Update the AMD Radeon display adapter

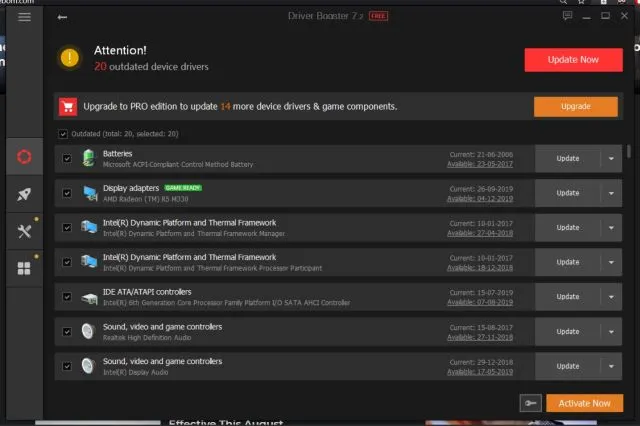coord(568,193)
